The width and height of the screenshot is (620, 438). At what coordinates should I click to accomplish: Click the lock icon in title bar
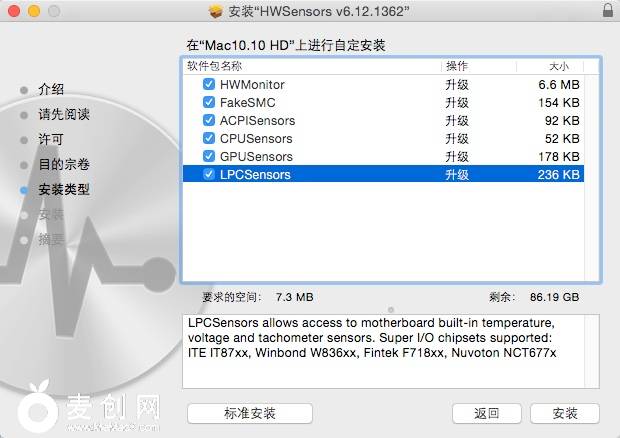click(608, 10)
